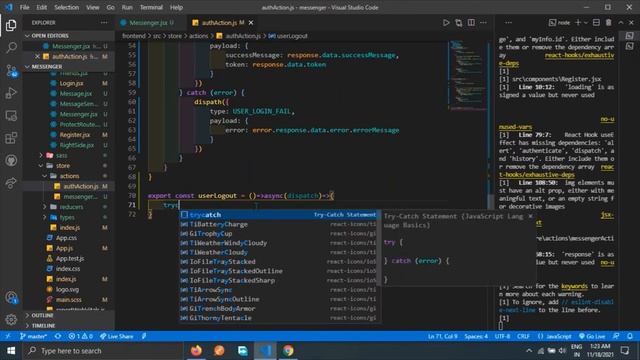Open Login.jsx in the explorer tree
Screen dimensions: 640x360
(x=71, y=83)
